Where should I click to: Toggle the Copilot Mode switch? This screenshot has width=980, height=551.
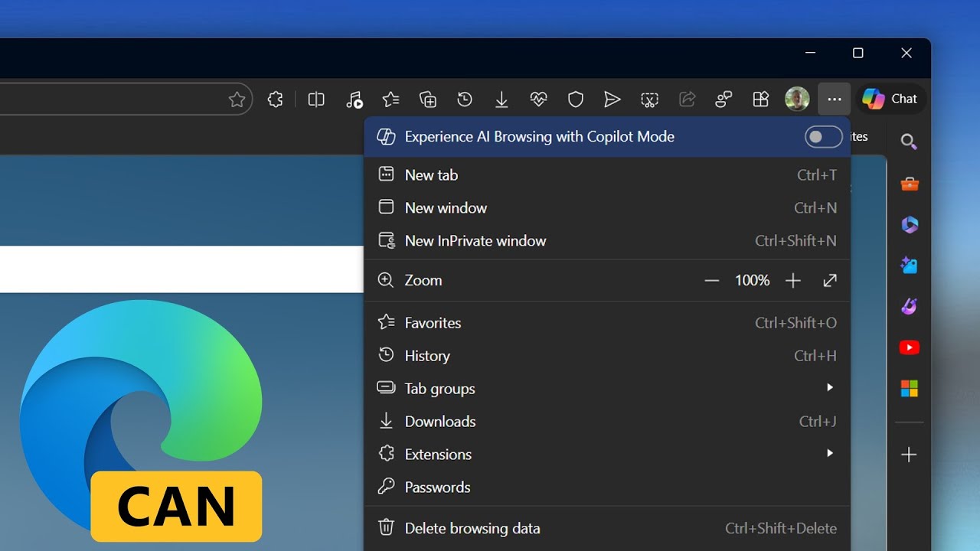tap(824, 137)
